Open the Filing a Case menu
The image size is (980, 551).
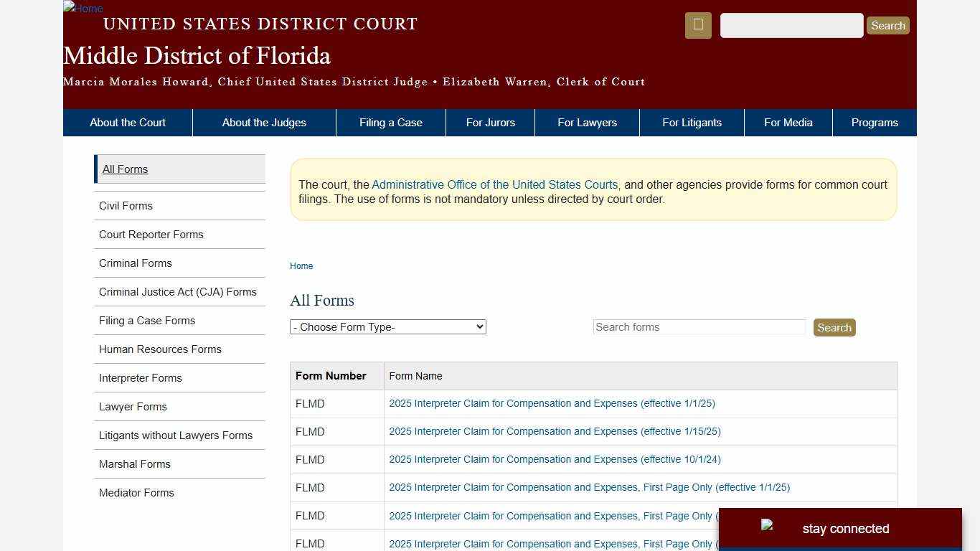pyautogui.click(x=390, y=122)
